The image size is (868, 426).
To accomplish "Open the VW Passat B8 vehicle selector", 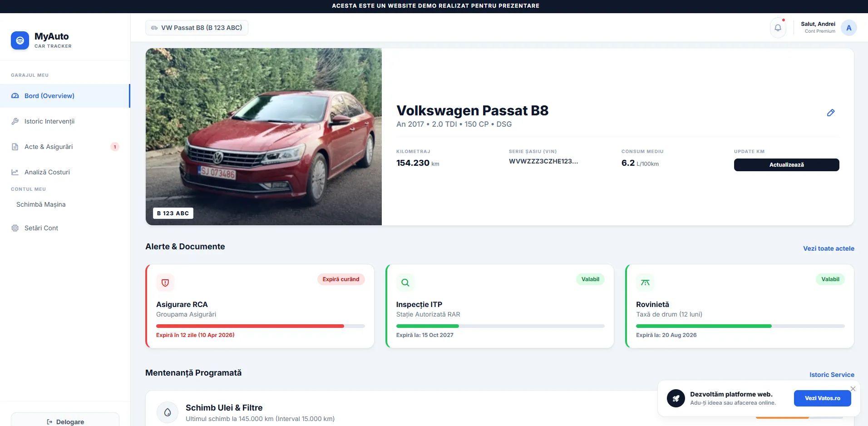I will [x=197, y=28].
